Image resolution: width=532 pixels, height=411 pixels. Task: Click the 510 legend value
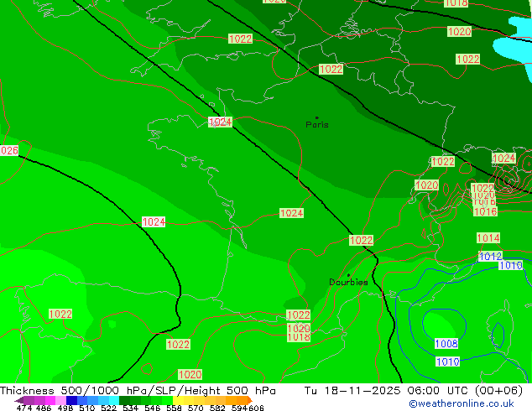coord(87,408)
